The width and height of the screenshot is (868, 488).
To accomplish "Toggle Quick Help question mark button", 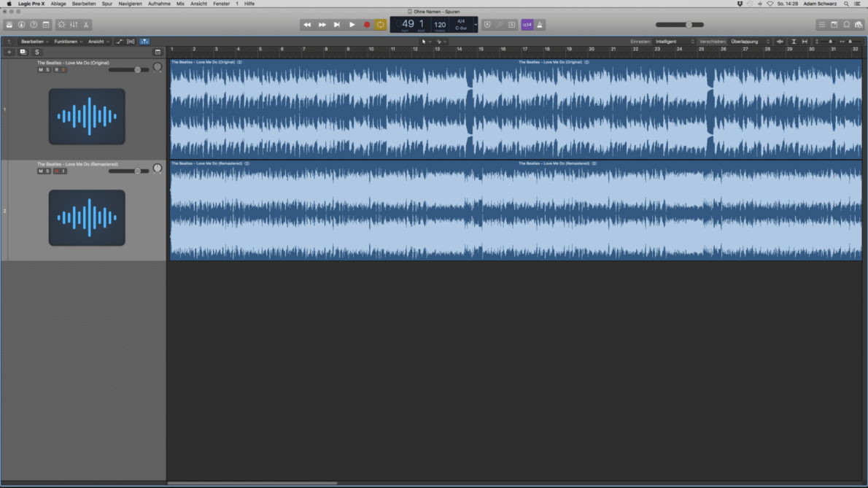I will point(34,25).
